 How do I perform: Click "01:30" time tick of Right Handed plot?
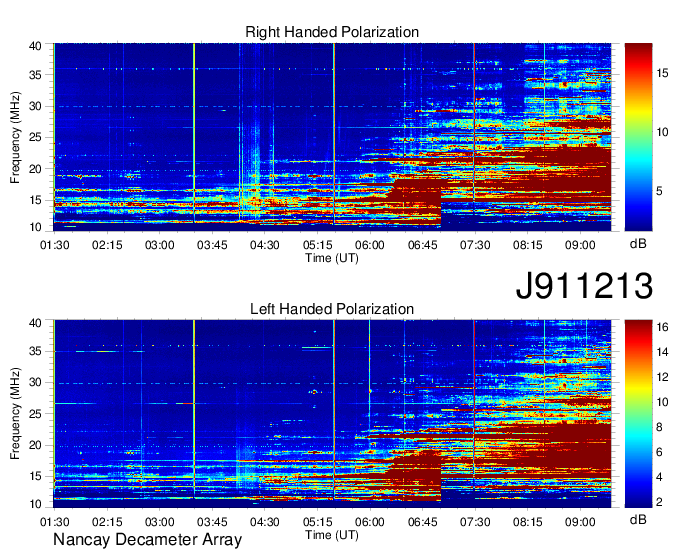(x=54, y=245)
